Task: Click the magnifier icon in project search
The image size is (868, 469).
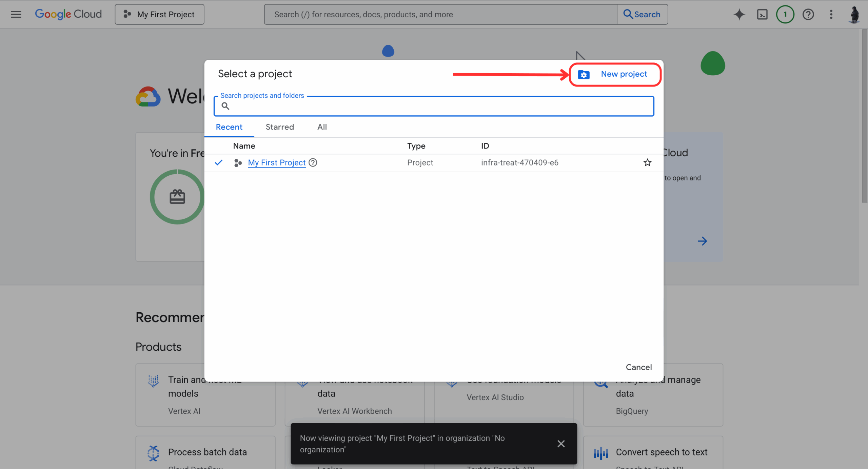Action: (225, 106)
